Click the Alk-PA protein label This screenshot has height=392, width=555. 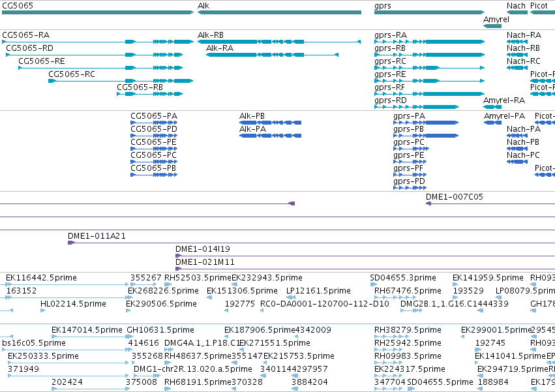click(x=253, y=129)
